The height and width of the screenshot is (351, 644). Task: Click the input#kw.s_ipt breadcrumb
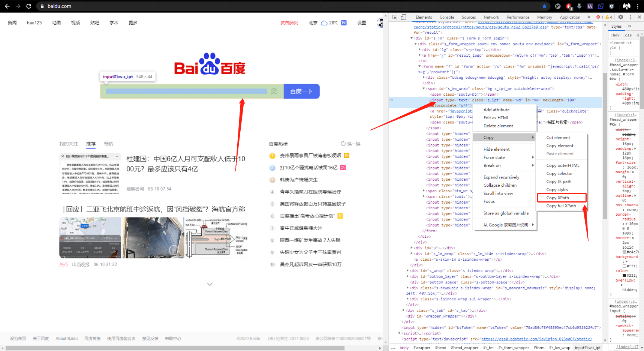click(x=587, y=348)
